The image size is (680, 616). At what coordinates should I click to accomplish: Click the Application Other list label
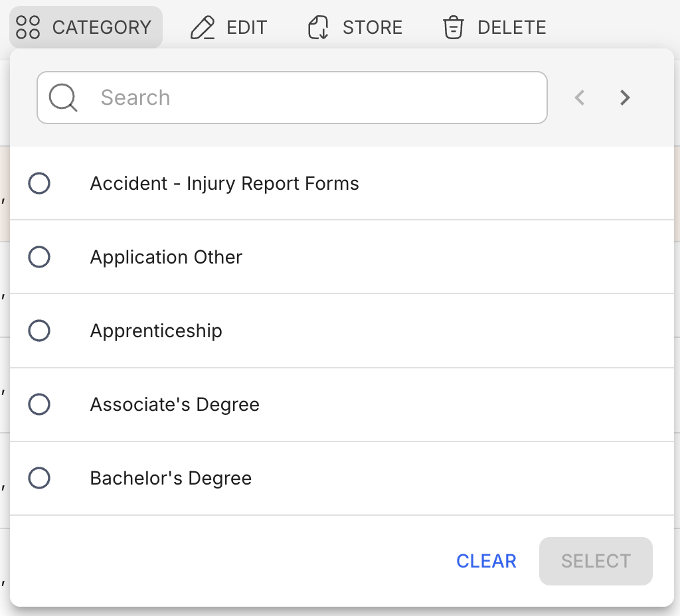pos(166,257)
